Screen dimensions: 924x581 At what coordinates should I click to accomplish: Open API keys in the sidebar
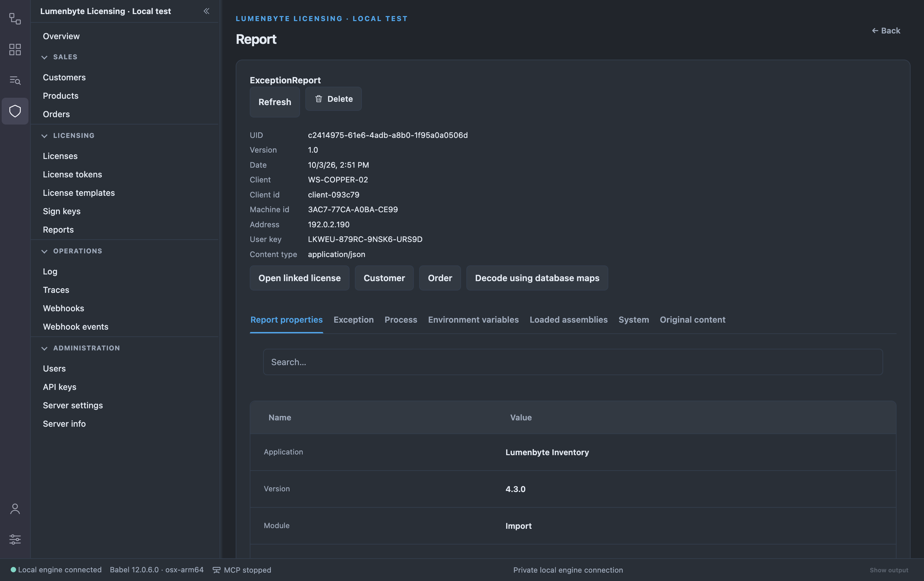(60, 387)
